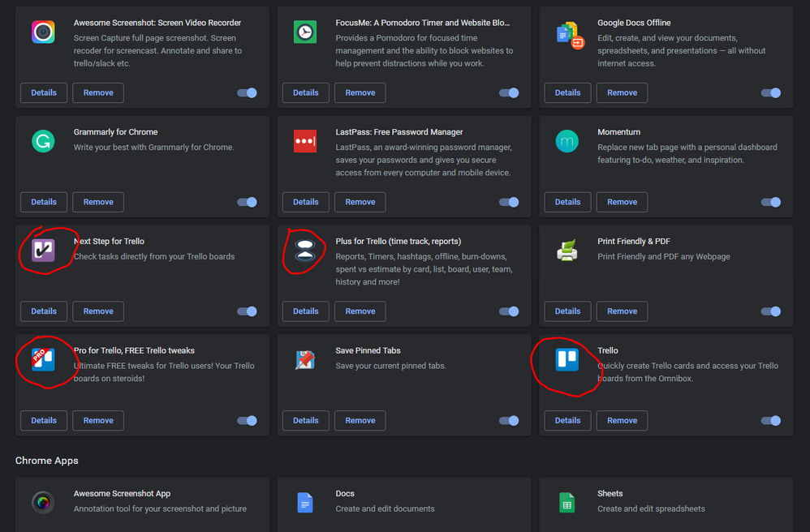The width and height of the screenshot is (810, 532).
Task: Click the LastPass red icon
Action: [x=305, y=141]
